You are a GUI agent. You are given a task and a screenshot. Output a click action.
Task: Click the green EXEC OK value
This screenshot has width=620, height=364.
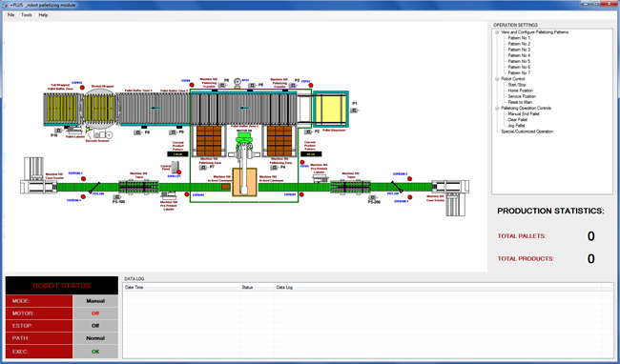[x=95, y=352]
